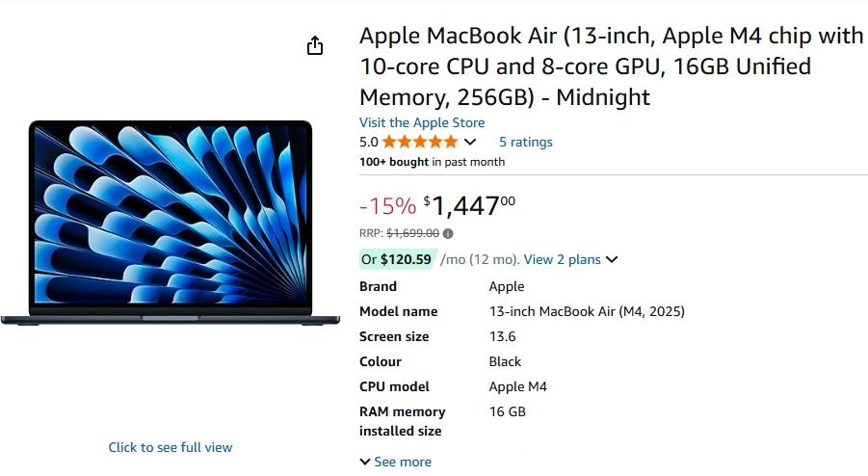The width and height of the screenshot is (868, 476).
Task: Click the $120.59 monthly payment badge
Action: coord(396,259)
